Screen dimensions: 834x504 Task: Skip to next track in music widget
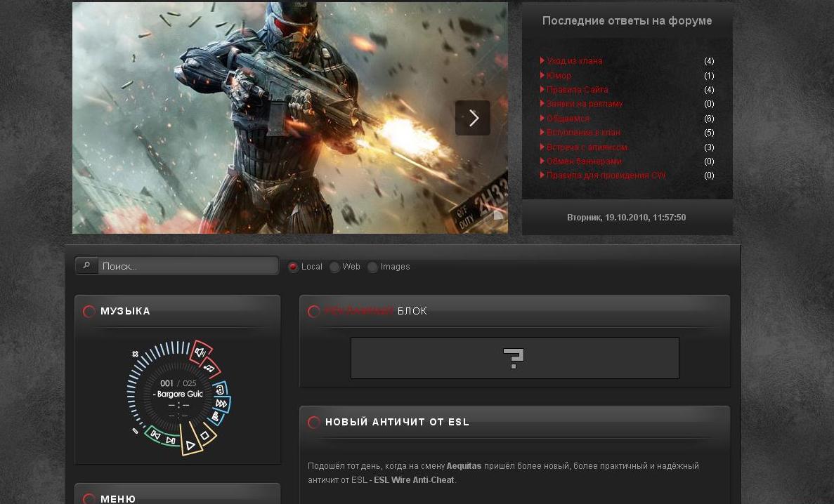coord(171,441)
